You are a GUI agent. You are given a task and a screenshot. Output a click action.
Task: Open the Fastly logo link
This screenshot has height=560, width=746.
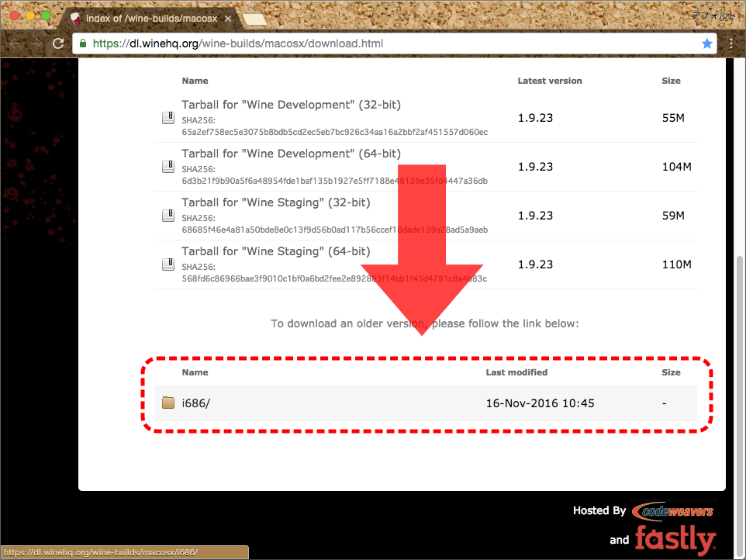(675, 540)
